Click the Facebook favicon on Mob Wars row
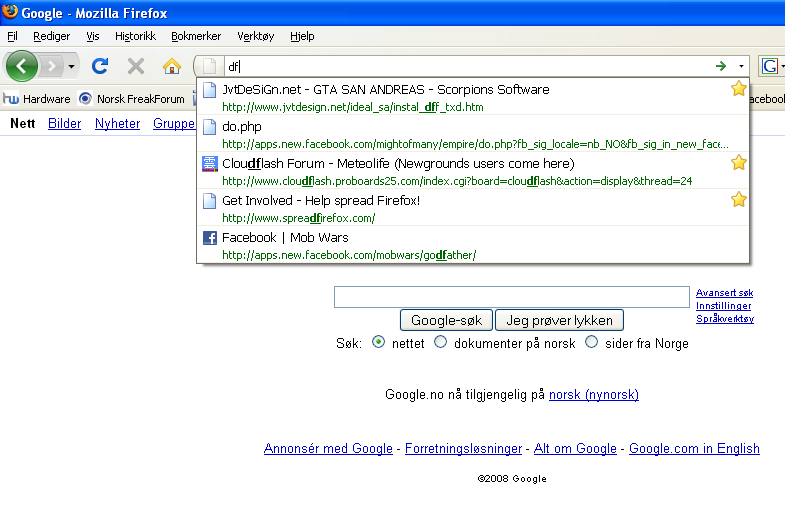Viewport: 785px width, 512px height. (x=209, y=238)
